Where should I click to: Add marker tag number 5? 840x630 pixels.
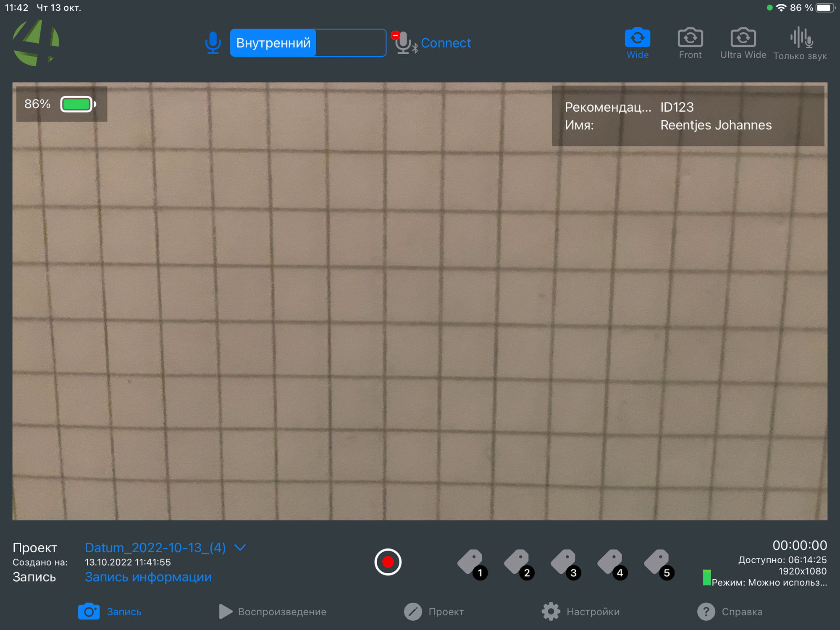(659, 564)
